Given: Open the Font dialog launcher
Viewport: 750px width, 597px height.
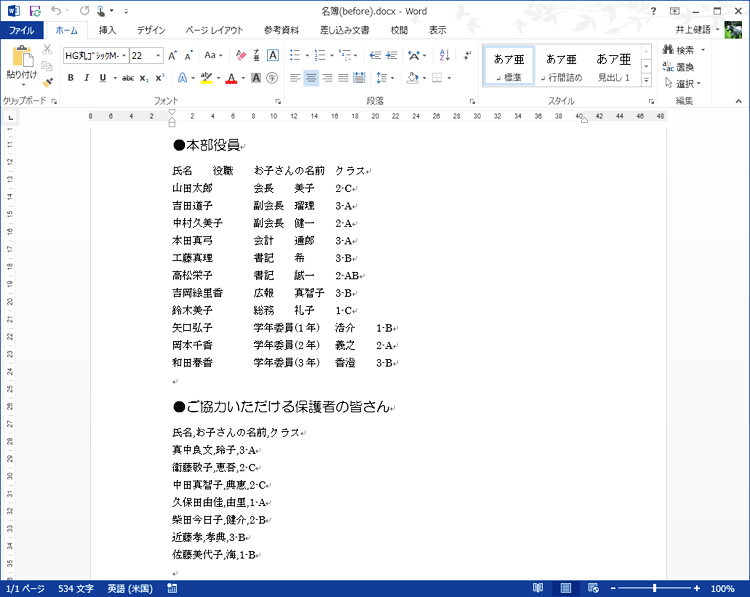Looking at the screenshot, I should click(x=278, y=101).
